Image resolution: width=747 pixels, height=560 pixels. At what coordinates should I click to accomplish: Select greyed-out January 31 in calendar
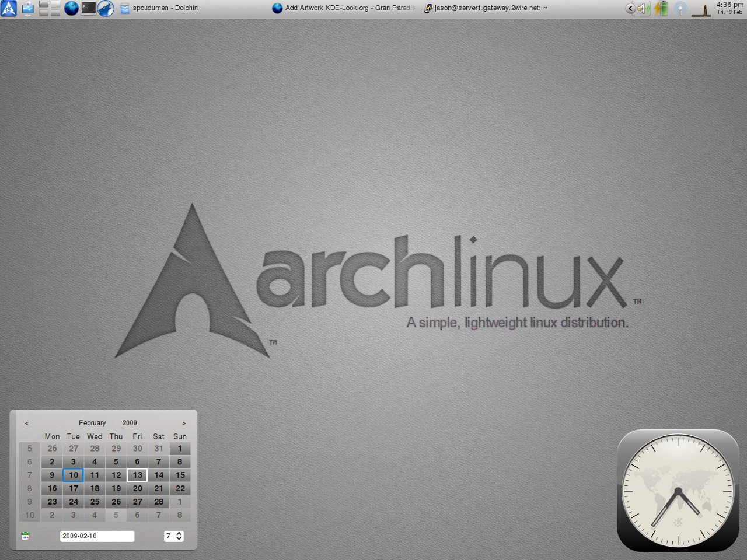(159, 449)
